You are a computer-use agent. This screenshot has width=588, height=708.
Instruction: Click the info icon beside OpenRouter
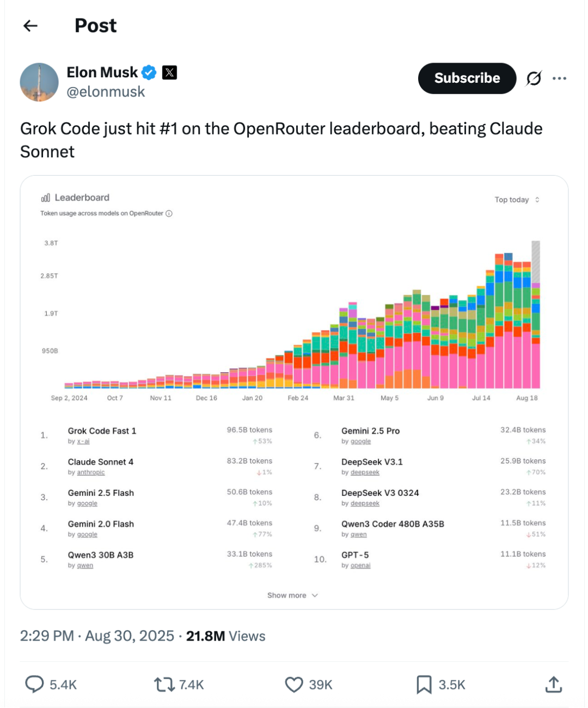click(x=169, y=213)
